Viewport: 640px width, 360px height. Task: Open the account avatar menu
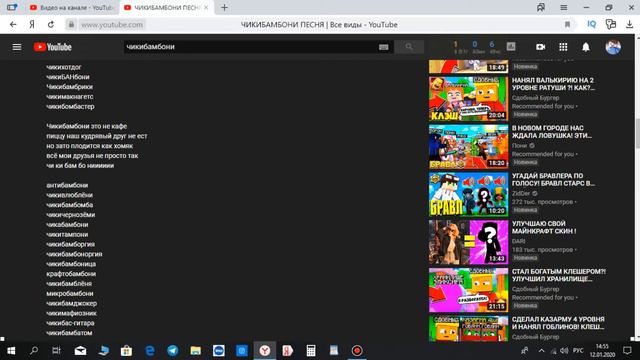(613, 47)
